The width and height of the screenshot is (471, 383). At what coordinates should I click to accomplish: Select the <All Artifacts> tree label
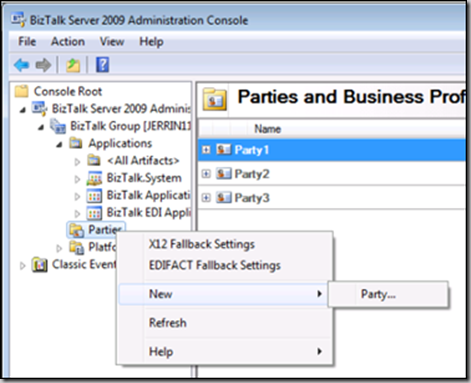click(143, 161)
